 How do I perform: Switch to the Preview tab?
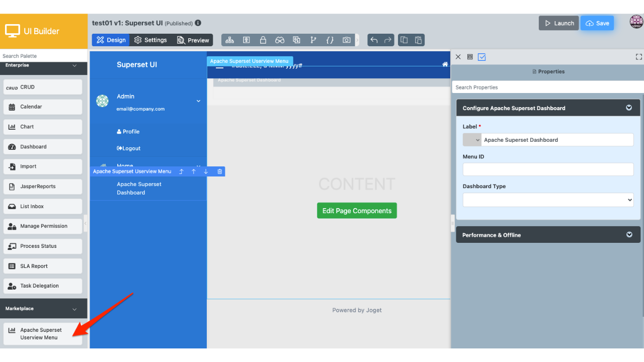pyautogui.click(x=193, y=40)
